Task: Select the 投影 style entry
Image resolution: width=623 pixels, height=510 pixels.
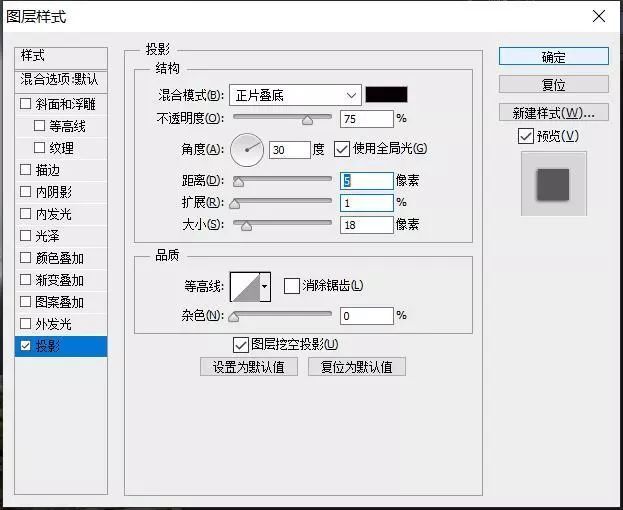Action: click(x=61, y=347)
